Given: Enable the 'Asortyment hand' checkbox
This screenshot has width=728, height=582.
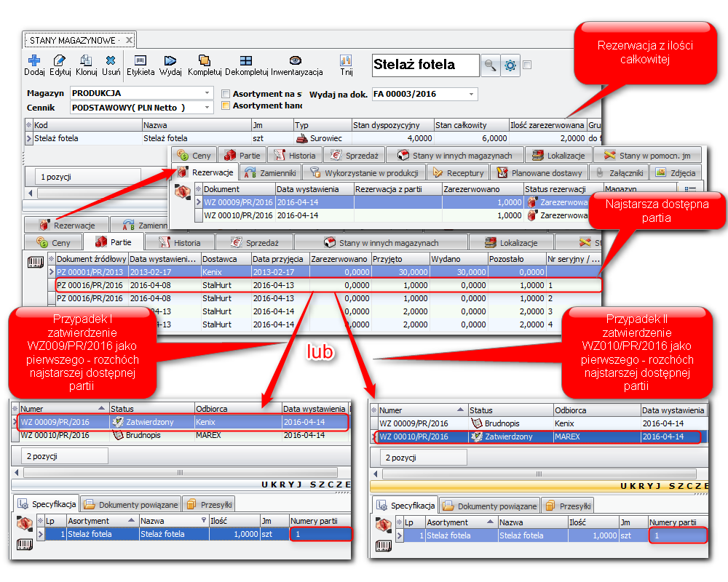Looking at the screenshot, I should tap(226, 106).
